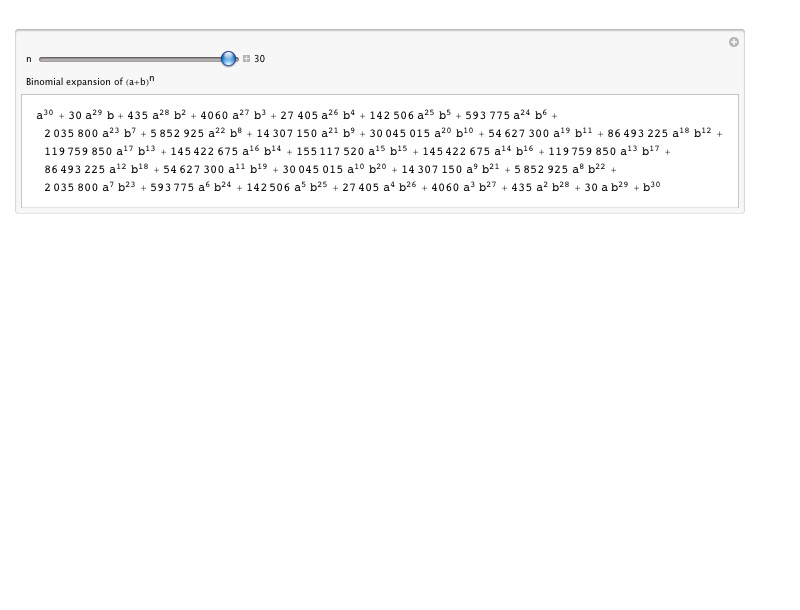Click the 'Binomial expansion of (a+b)^n' caption
This screenshot has width=800, height=610.
[x=90, y=81]
